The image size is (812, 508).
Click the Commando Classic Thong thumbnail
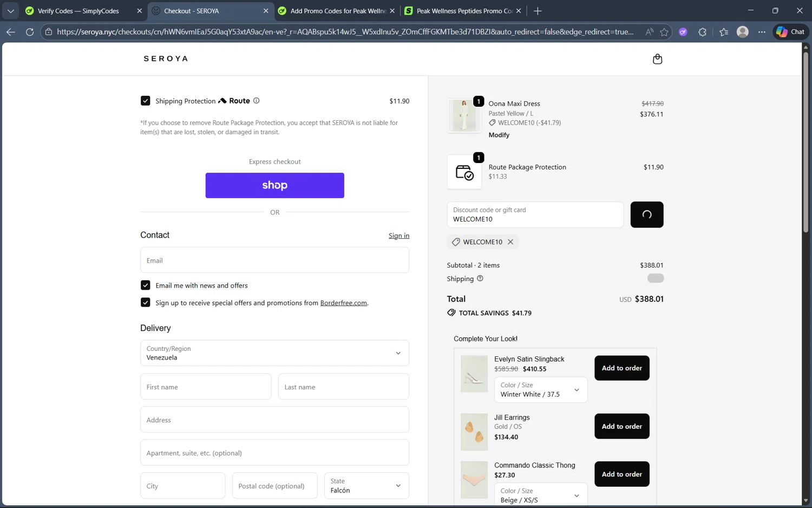click(x=474, y=480)
